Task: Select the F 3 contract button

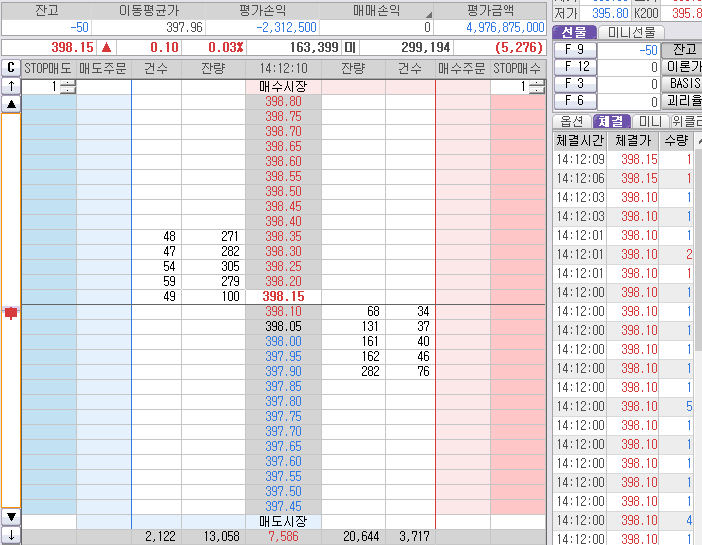Action: point(575,84)
